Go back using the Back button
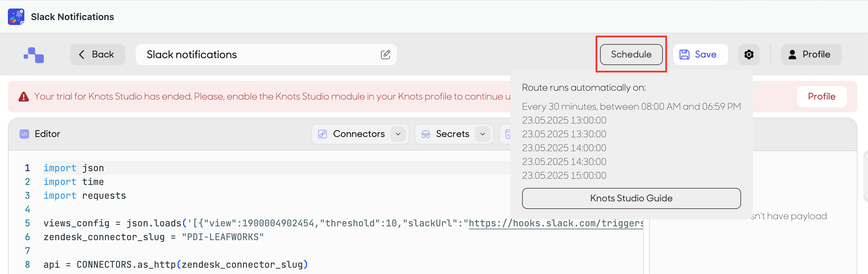The height and width of the screenshot is (274, 868). [98, 55]
